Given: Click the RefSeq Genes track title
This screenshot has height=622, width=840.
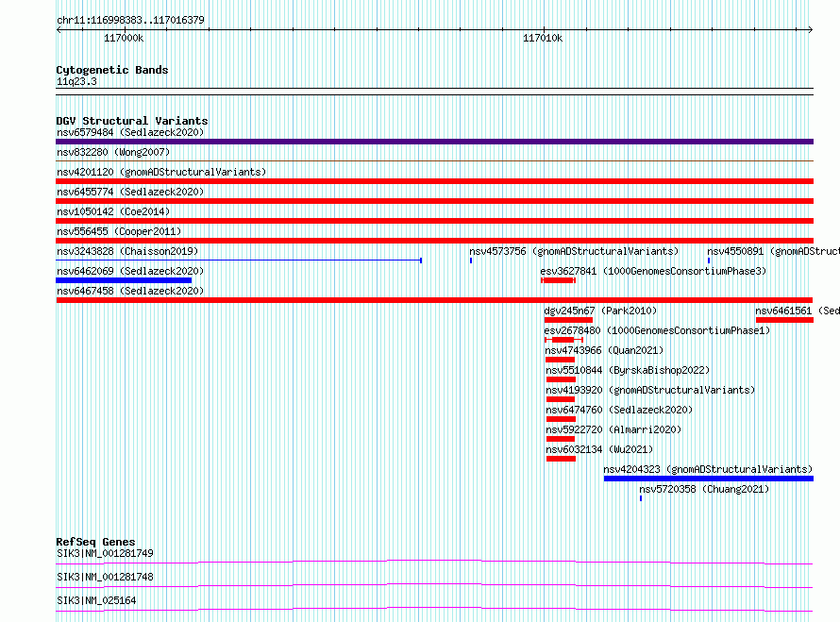Looking at the screenshot, I should (x=95, y=542).
